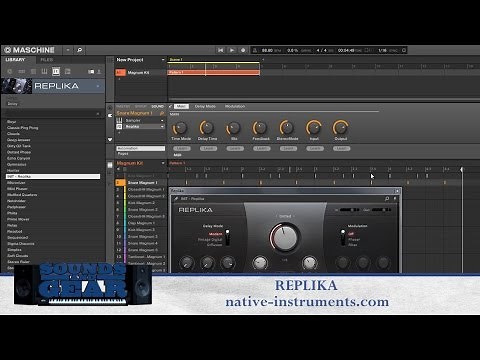Image resolution: width=480 pixels, height=360 pixels.
Task: Select the Projects browser type icon
Action: (10, 71)
